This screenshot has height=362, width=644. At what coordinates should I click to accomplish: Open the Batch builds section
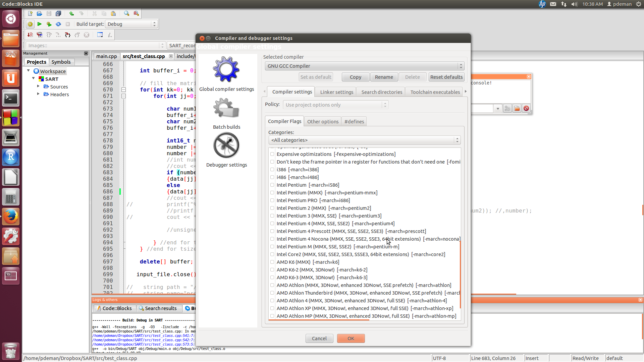pos(226,113)
